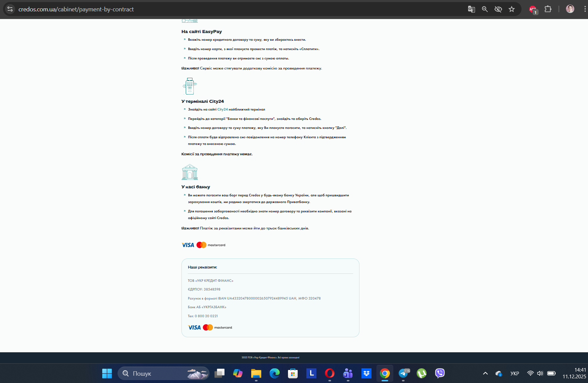Click the 'Банк АБ «УКРГАЗБАНК»' line
This screenshot has width=588, height=383.
[207, 307]
